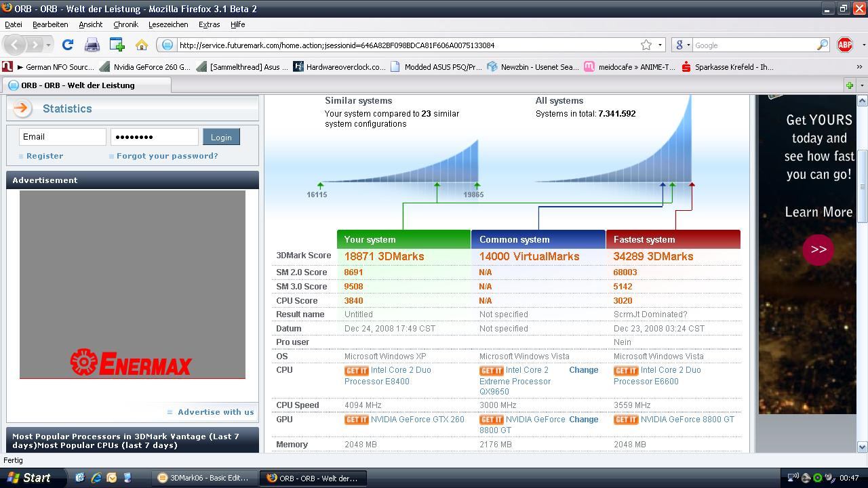Open the Register link
868x488 pixels.
pyautogui.click(x=45, y=156)
